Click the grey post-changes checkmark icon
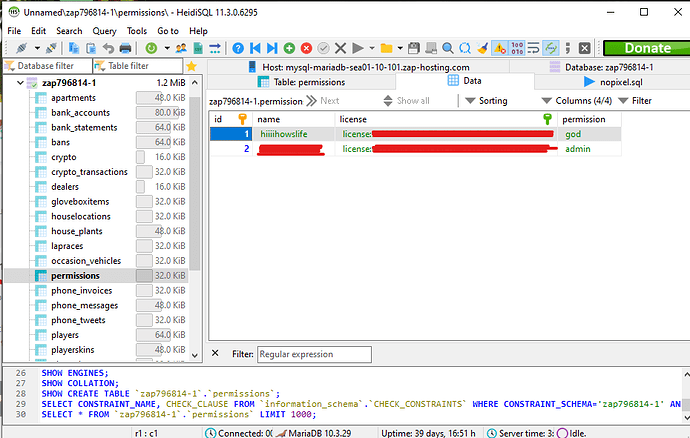This screenshot has height=438, width=690. pos(323,48)
